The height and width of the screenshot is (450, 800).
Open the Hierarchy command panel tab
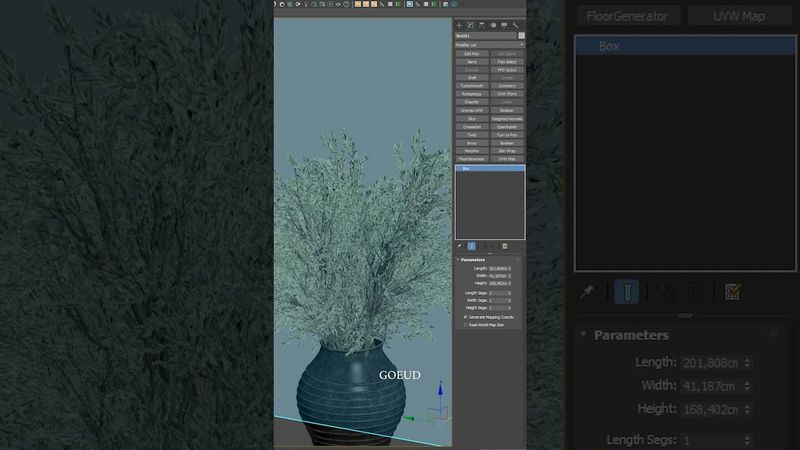pyautogui.click(x=482, y=24)
